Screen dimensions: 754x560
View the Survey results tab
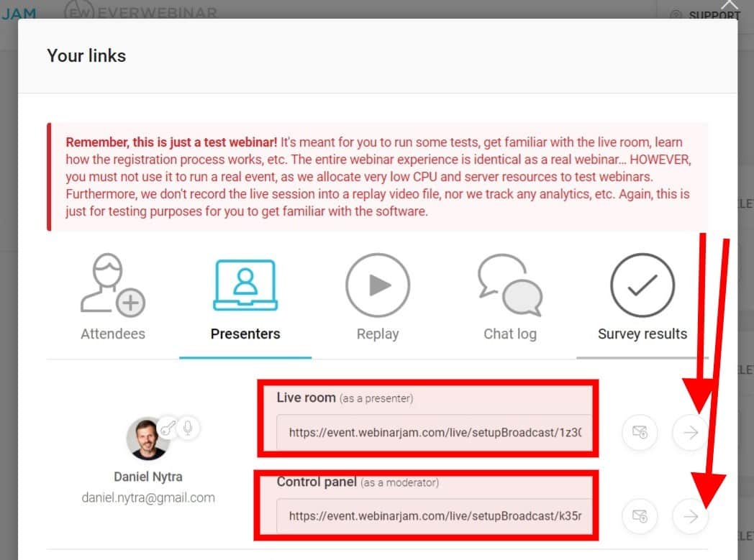642,298
